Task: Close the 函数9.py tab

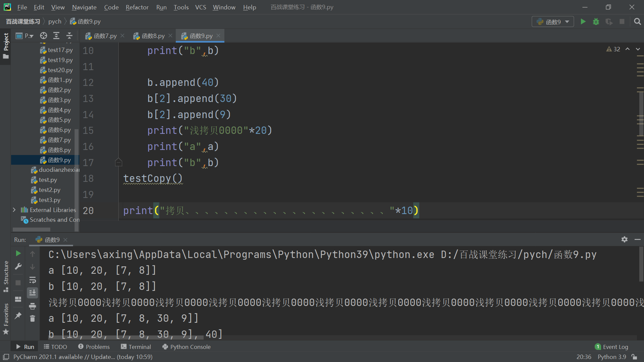Action: (x=218, y=36)
